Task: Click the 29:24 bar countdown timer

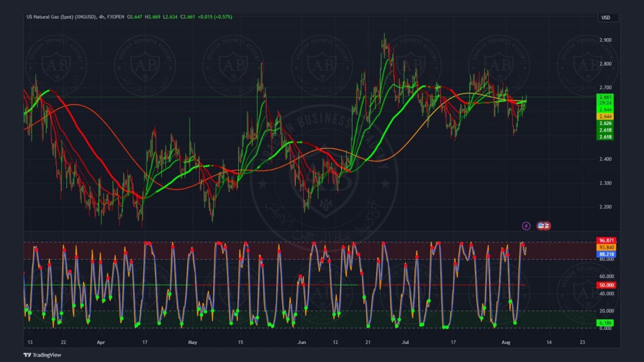Action: click(x=605, y=103)
